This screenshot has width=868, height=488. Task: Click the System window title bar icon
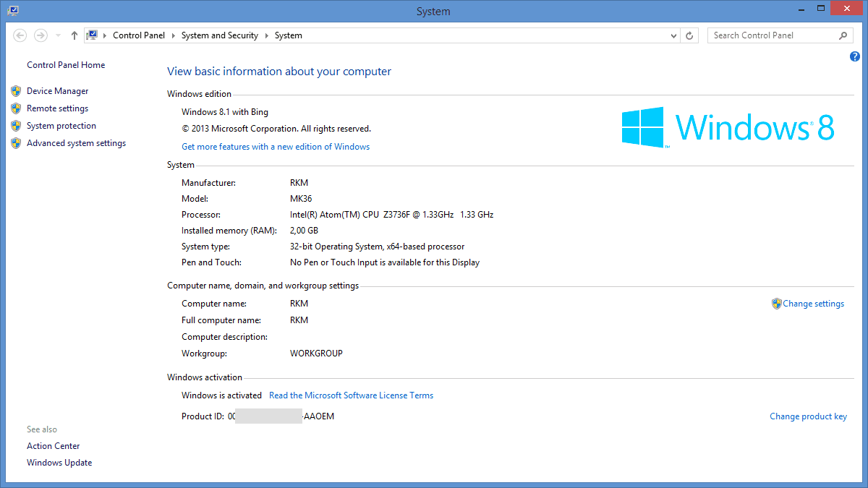coord(13,11)
